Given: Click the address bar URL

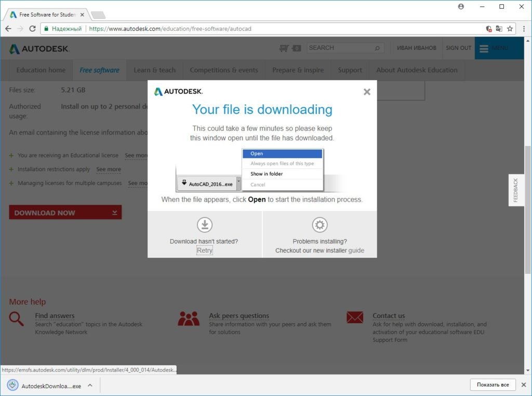Looking at the screenshot, I should [x=170, y=29].
